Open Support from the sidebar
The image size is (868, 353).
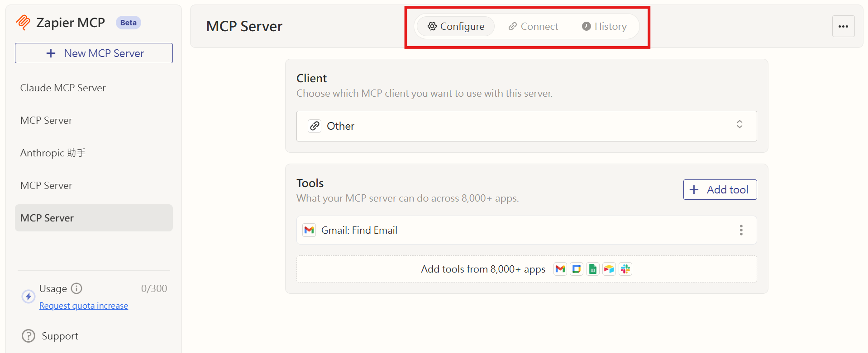point(60,336)
